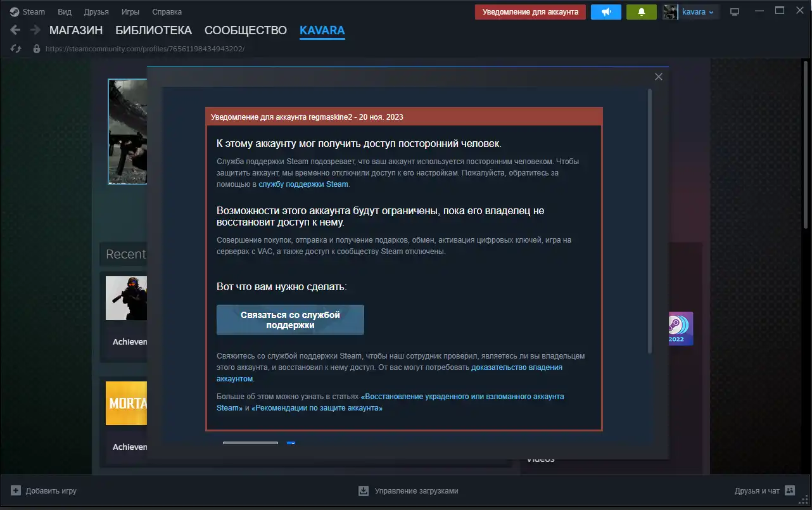
Task: Switch to the МАГАЗИН tab
Action: click(x=76, y=30)
